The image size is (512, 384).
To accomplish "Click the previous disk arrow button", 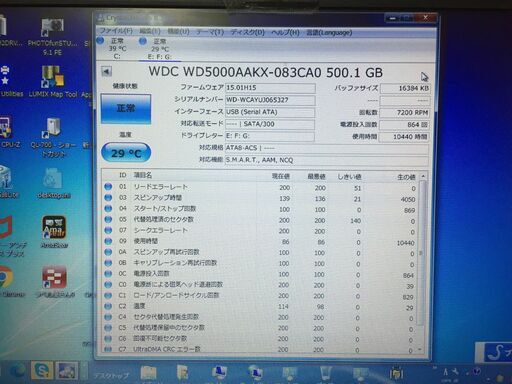I will point(106,72).
